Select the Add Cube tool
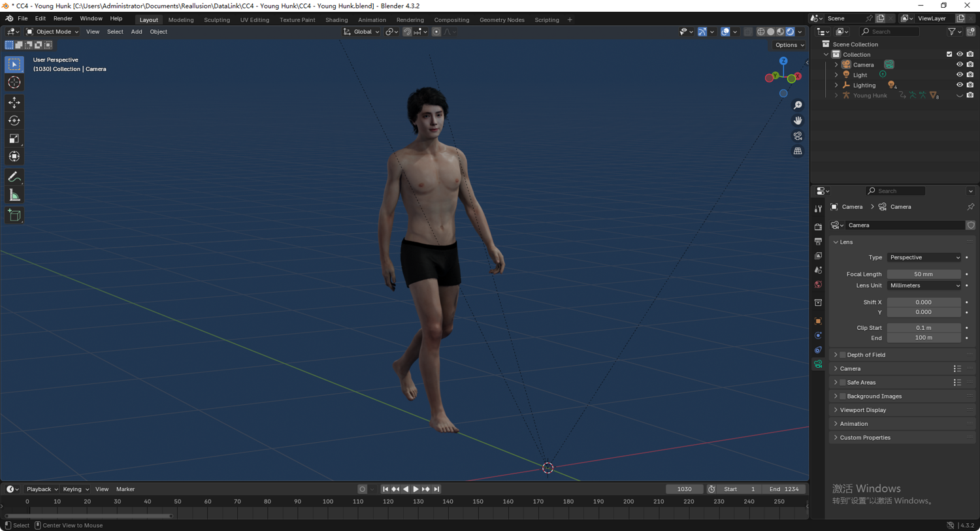 pyautogui.click(x=14, y=216)
